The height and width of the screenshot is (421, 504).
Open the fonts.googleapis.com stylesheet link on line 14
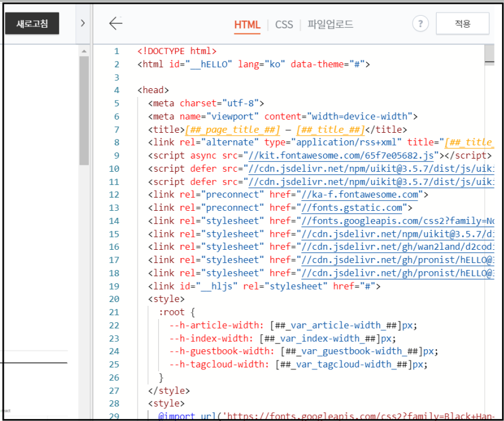398,222
